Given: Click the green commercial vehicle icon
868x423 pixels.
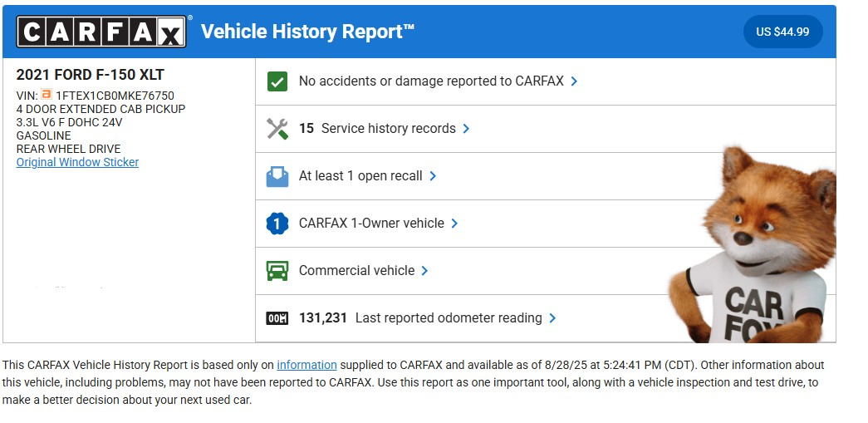Looking at the screenshot, I should click(x=277, y=271).
